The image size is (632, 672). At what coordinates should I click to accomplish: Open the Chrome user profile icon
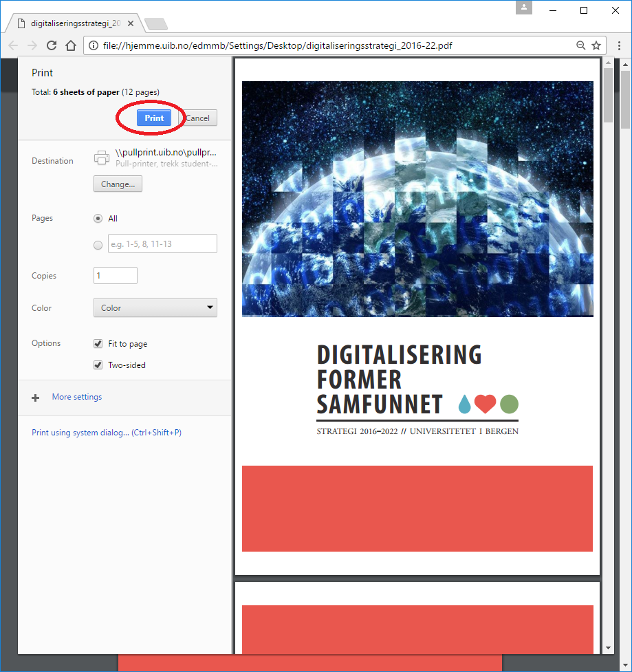525,8
